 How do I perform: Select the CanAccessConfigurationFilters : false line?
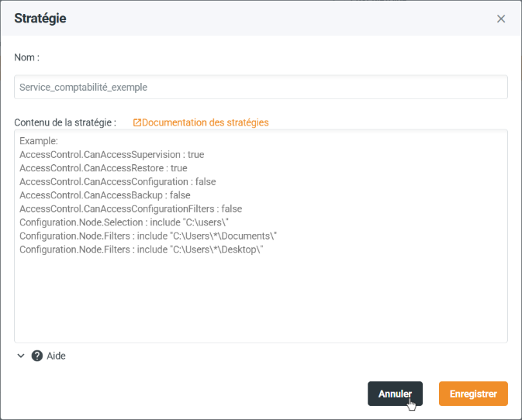(130, 208)
